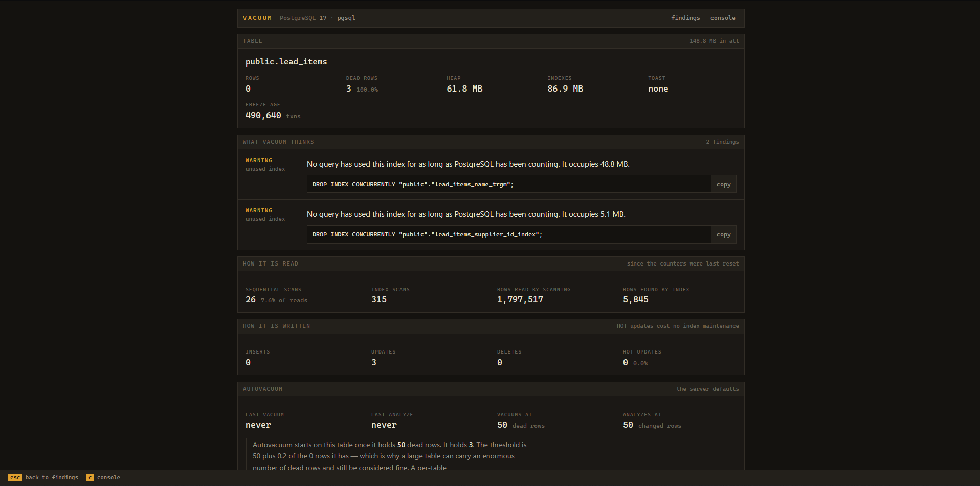
Task: Click the message about 48.8 MB index
Action: click(x=468, y=164)
